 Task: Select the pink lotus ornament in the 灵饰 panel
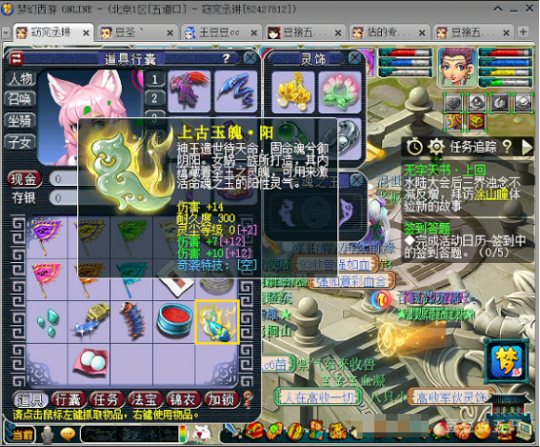[x=340, y=92]
